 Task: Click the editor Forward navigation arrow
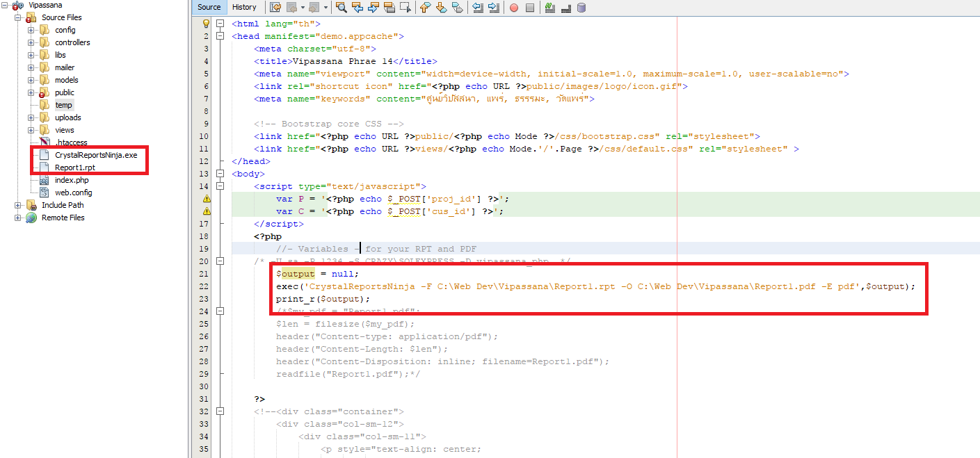pyautogui.click(x=314, y=7)
